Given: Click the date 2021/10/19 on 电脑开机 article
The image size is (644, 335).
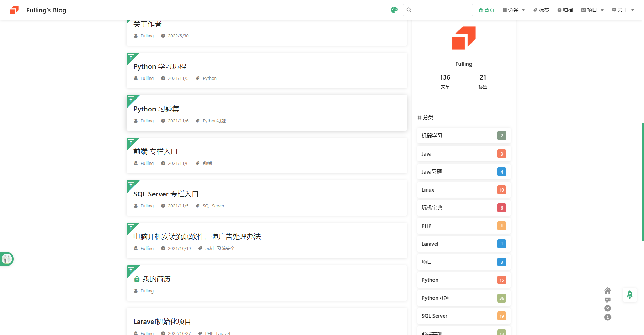Looking at the screenshot, I should (179, 248).
